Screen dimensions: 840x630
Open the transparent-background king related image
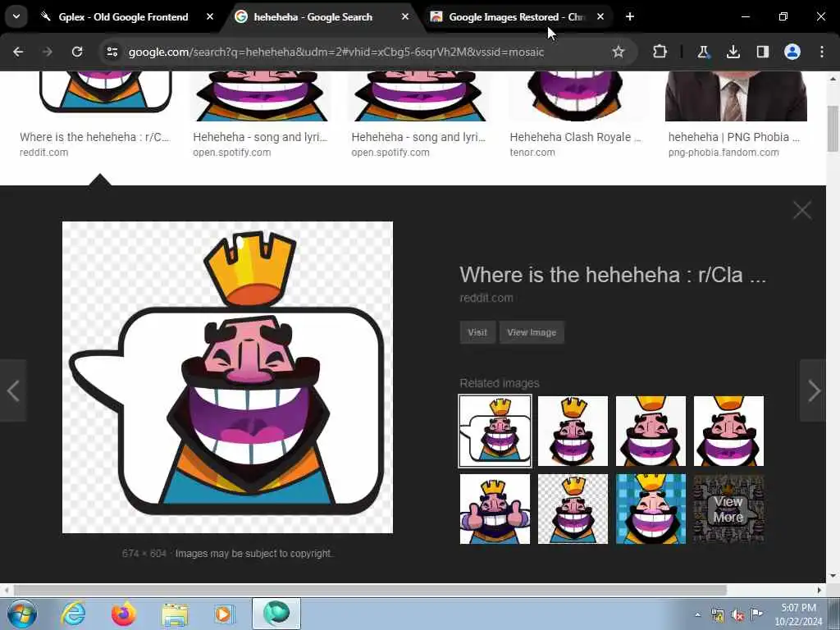tap(573, 509)
